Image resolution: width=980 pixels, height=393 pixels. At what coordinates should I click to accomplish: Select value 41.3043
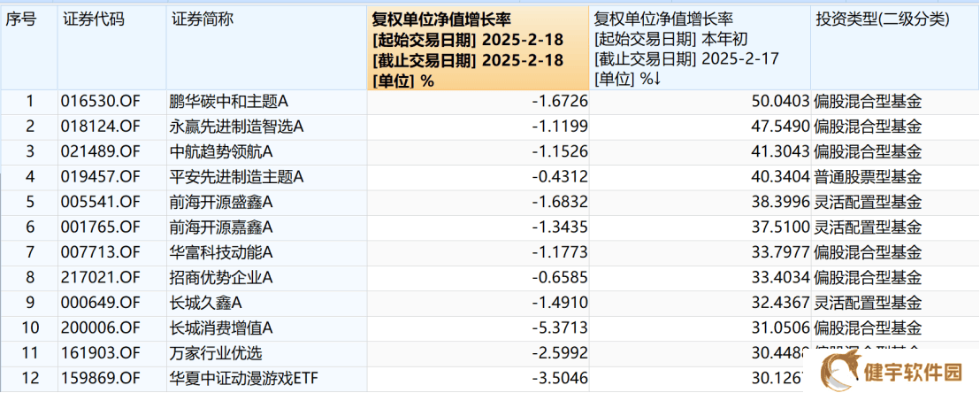click(782, 152)
